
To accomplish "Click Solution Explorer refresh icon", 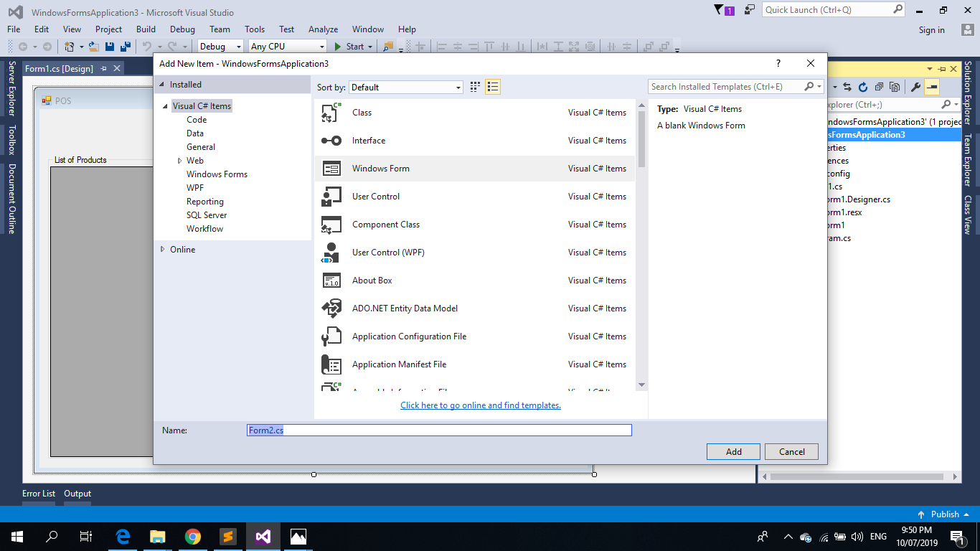I will tap(863, 87).
